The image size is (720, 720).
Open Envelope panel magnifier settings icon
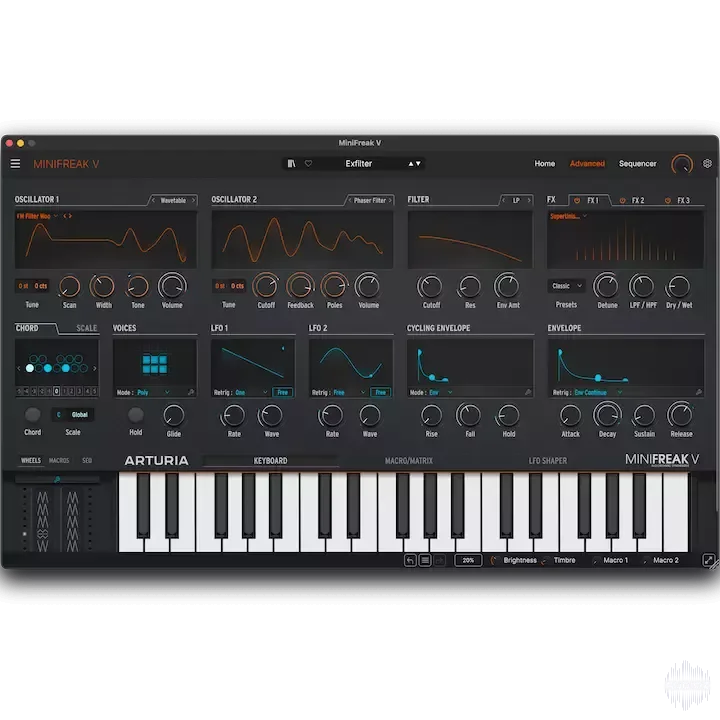click(698, 392)
